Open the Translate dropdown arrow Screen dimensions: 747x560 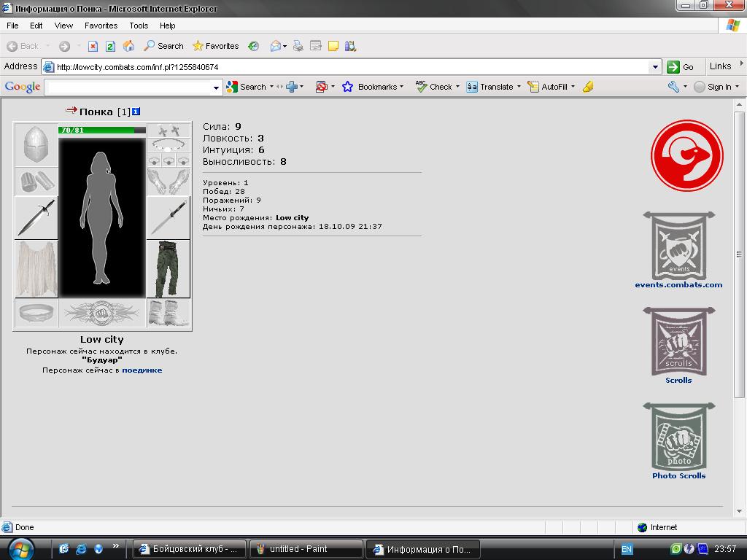click(x=519, y=87)
